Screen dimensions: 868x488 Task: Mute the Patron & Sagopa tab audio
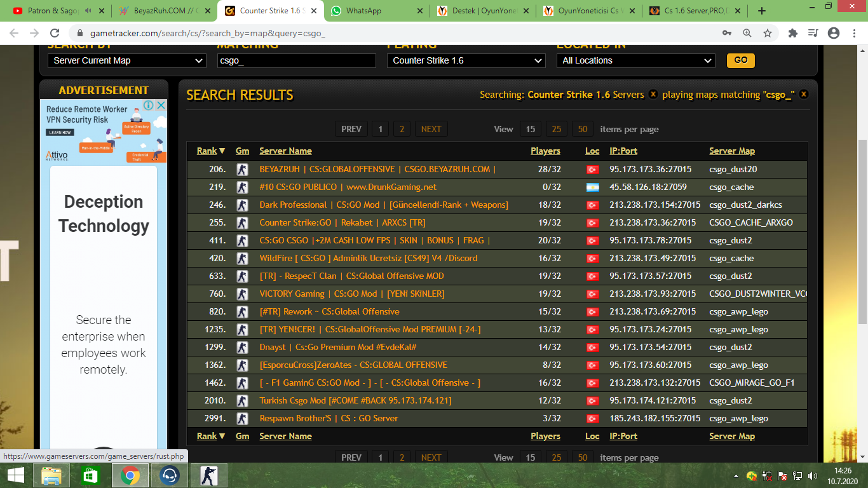pyautogui.click(x=88, y=11)
